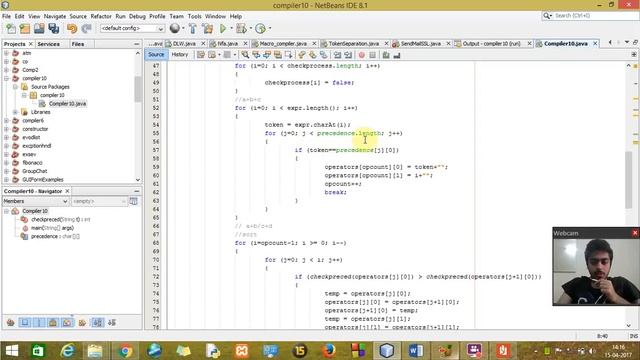Run the project with green arrow
The image size is (640, 360).
(223, 28)
